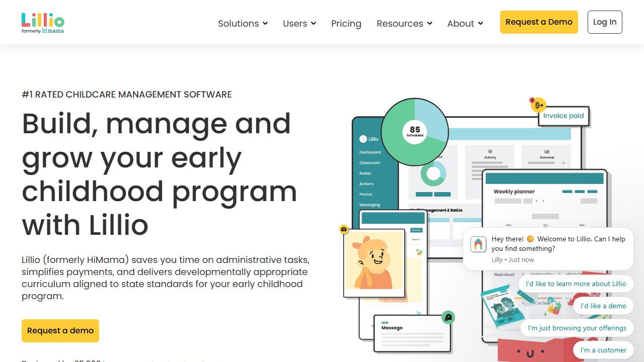Viewport: 644px width, 362px height.
Task: Click the yellow Request a demo hero button
Action: [60, 331]
